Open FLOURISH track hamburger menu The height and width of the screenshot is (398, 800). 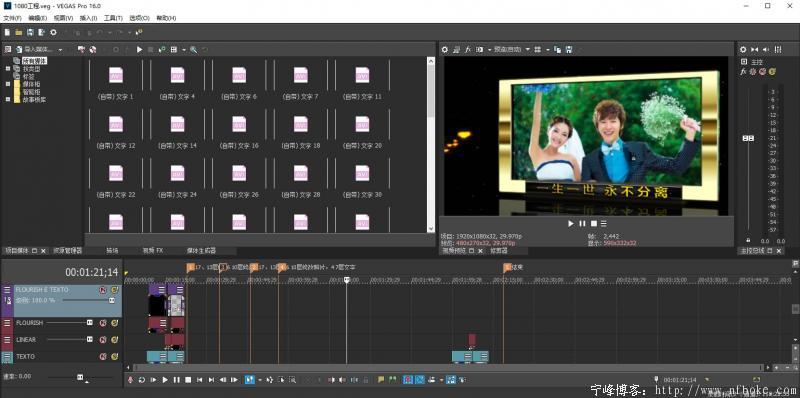[7, 323]
